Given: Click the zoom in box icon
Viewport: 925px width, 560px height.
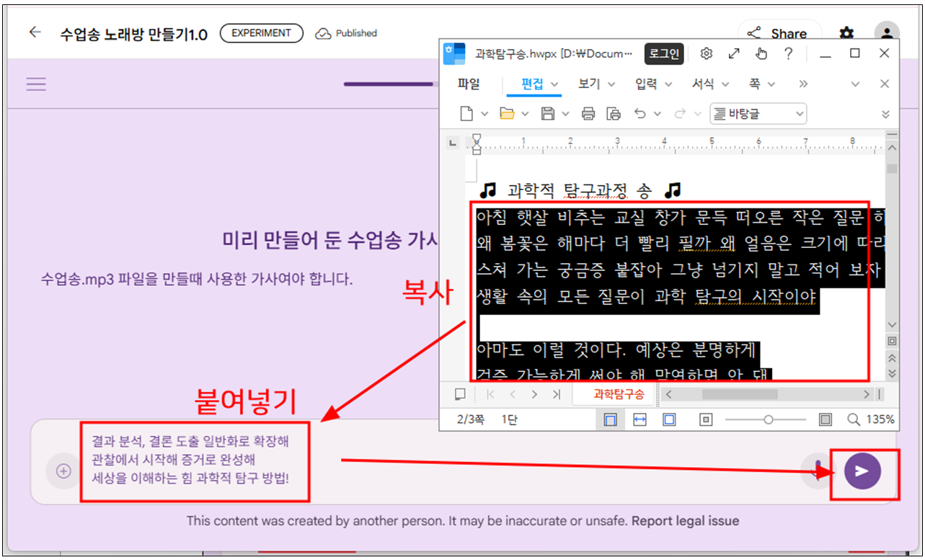Looking at the screenshot, I should coord(826,419).
